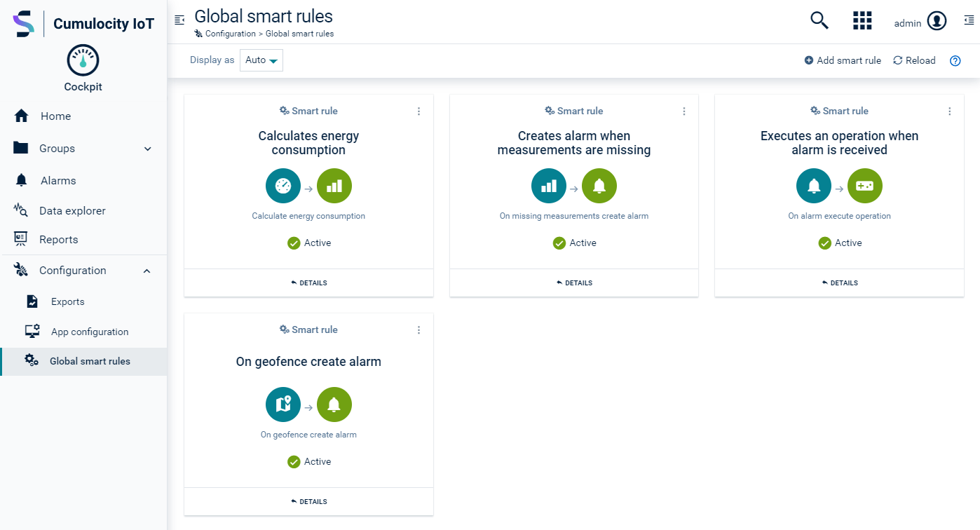Click the 'Global smart rules' page heading
The image size is (980, 530).
(x=264, y=15)
